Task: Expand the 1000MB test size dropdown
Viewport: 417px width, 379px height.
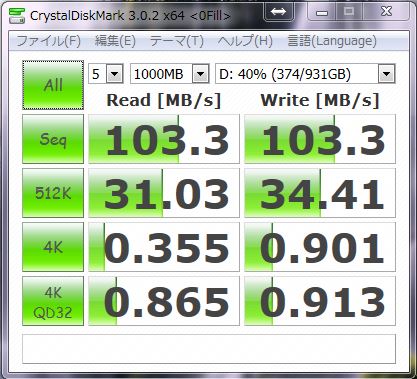Action: click(201, 74)
